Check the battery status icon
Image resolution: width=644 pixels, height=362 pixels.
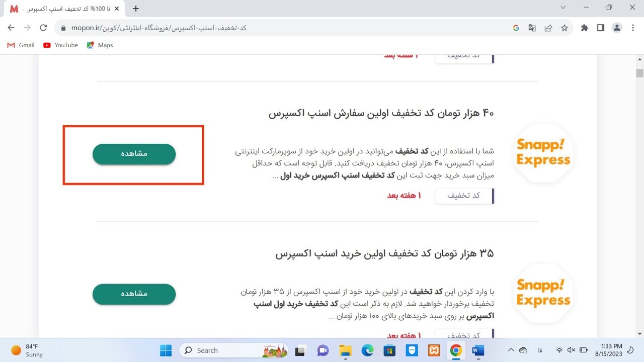pos(584,350)
